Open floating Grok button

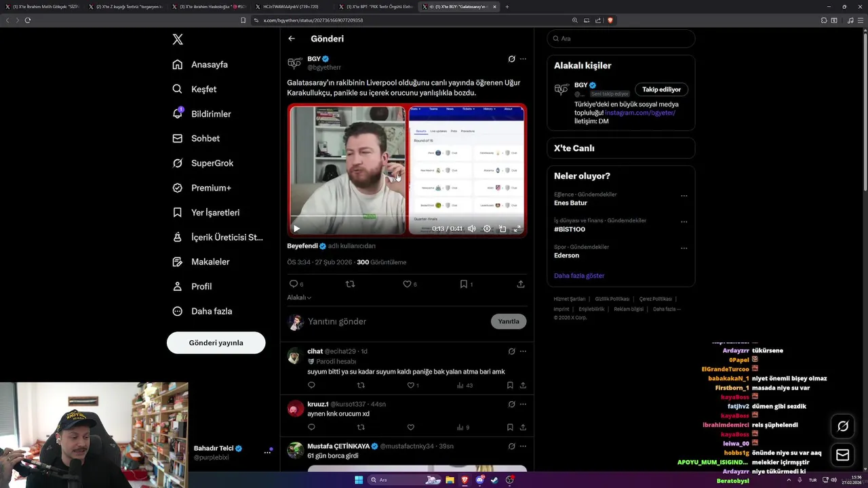click(843, 426)
